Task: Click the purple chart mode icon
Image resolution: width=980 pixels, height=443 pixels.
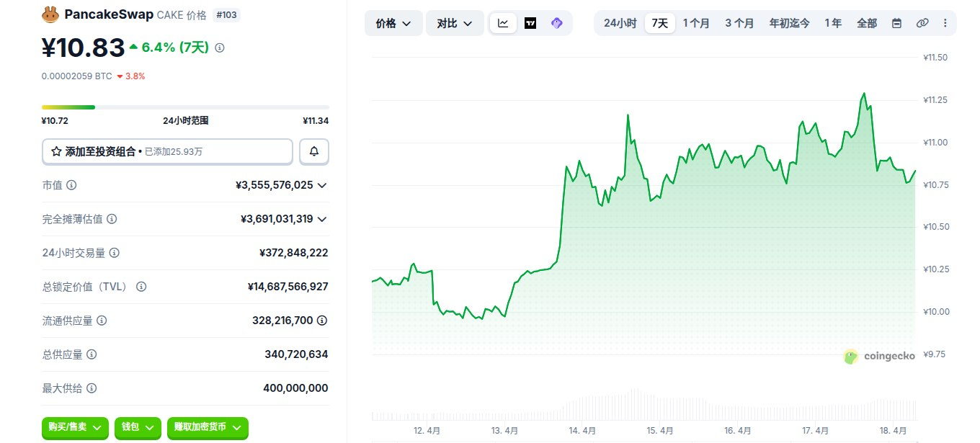Action: tap(556, 23)
